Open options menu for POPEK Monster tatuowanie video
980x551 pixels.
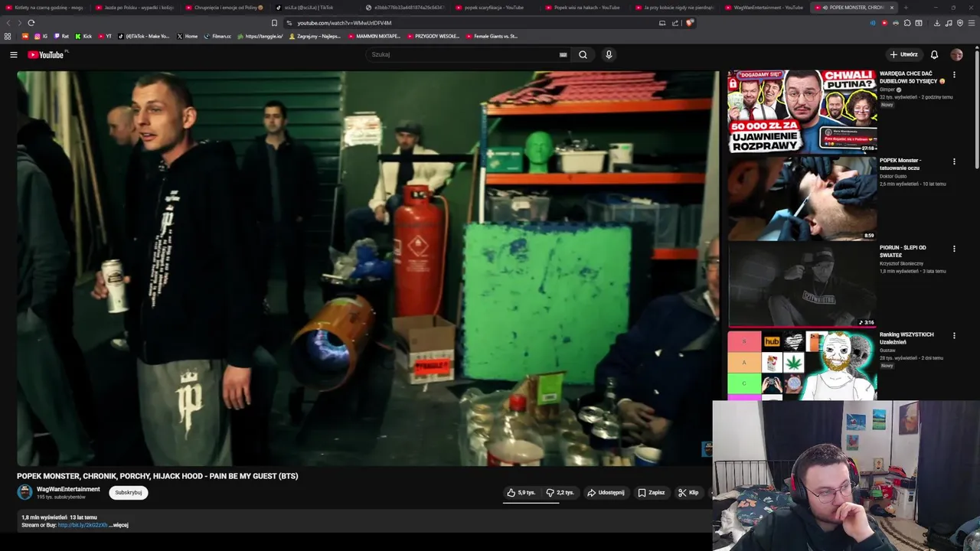954,161
